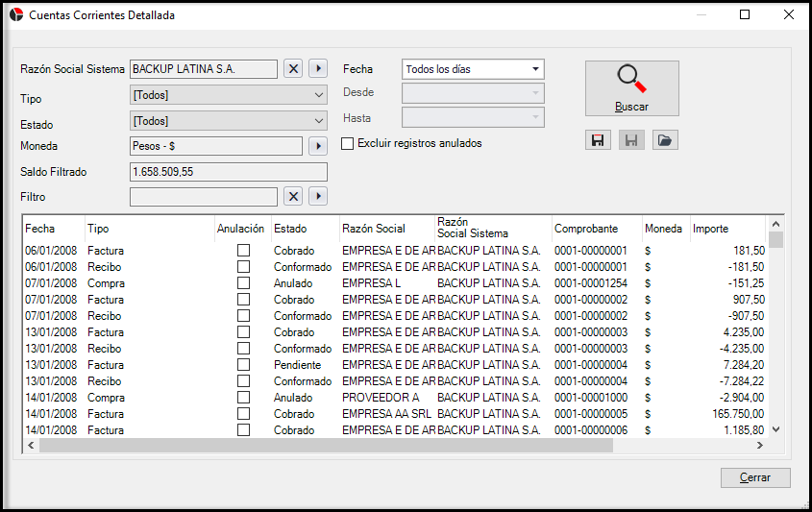Tick Anulación box for Compra 0001-00001000
The width and height of the screenshot is (812, 512).
[x=243, y=398]
